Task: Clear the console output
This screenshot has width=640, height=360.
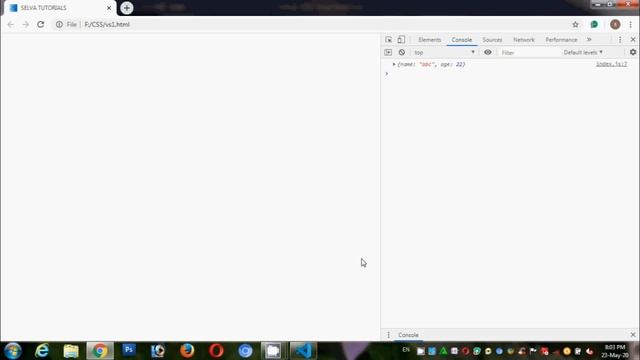Action: coord(402,52)
